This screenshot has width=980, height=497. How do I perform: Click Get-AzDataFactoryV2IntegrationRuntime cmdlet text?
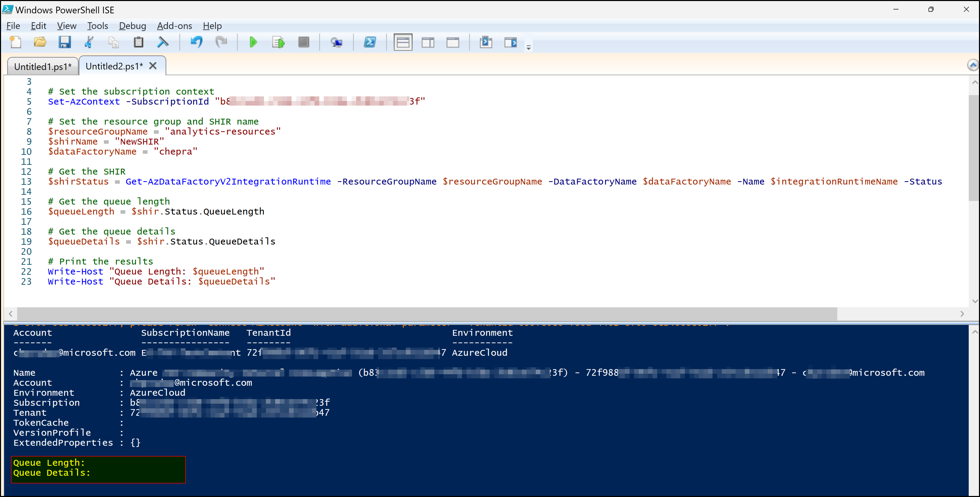coord(228,181)
